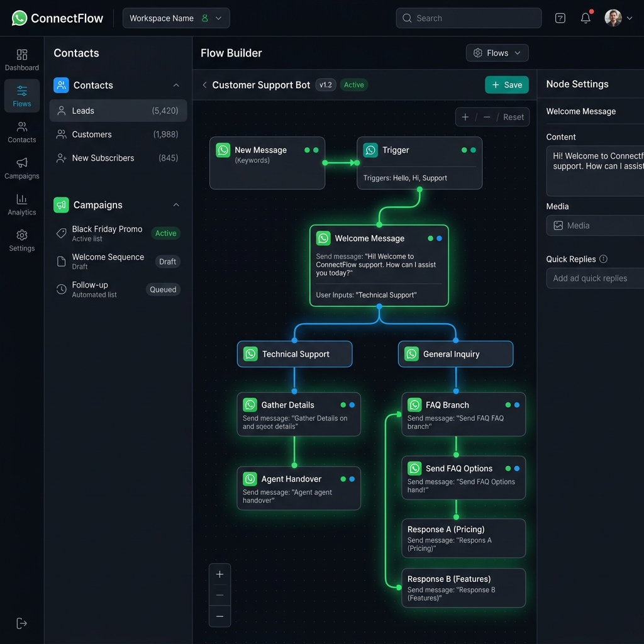Open the Workspace Name dropdown
This screenshot has height=644, width=644.
[176, 18]
